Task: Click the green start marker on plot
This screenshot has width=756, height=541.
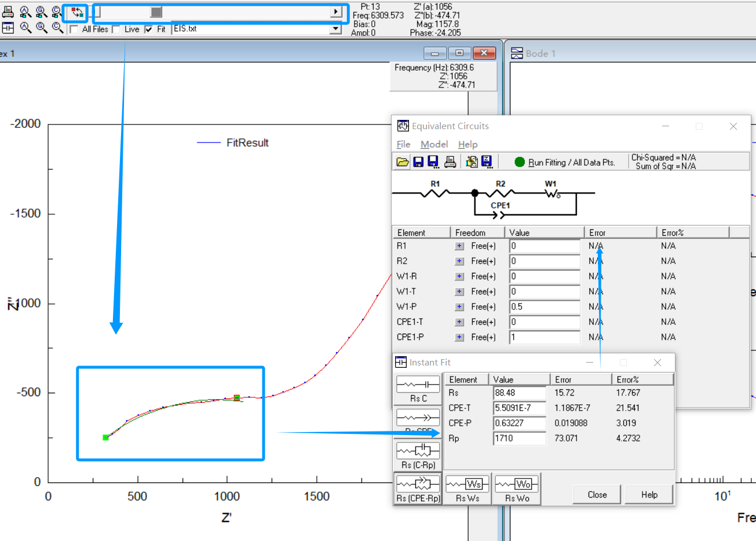Action: point(105,437)
